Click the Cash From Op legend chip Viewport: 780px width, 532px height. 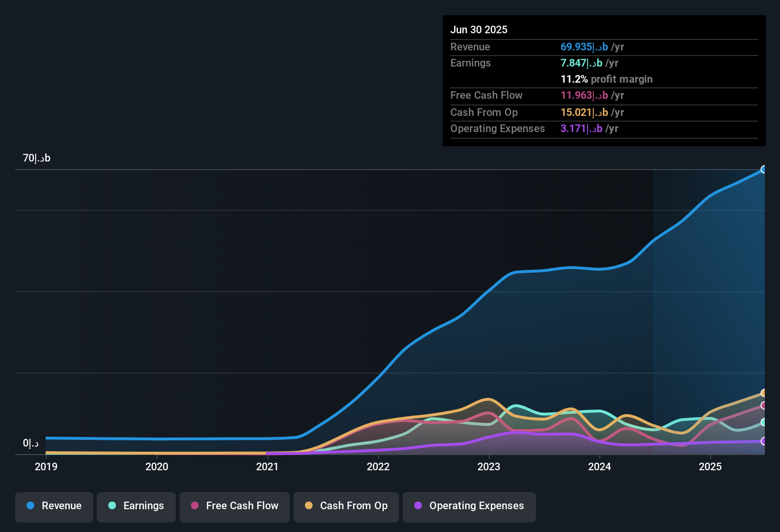(346, 506)
